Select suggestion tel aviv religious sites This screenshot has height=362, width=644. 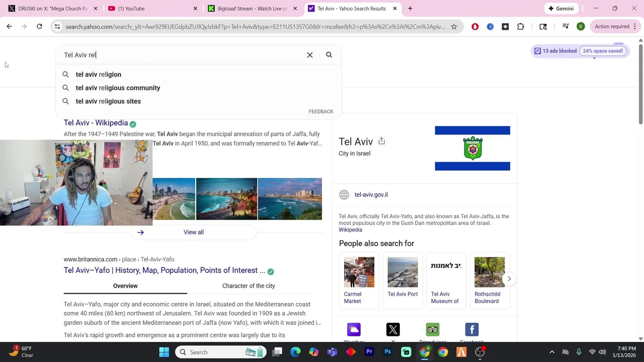[x=198, y=102]
